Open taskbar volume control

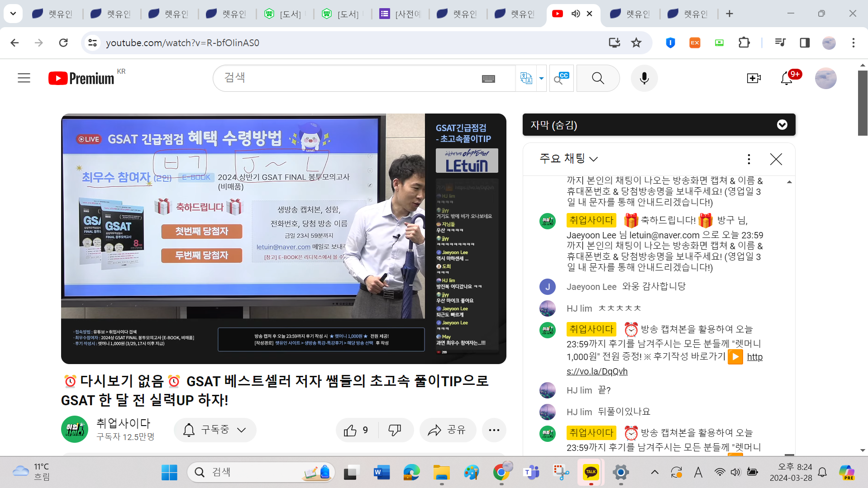tap(735, 472)
